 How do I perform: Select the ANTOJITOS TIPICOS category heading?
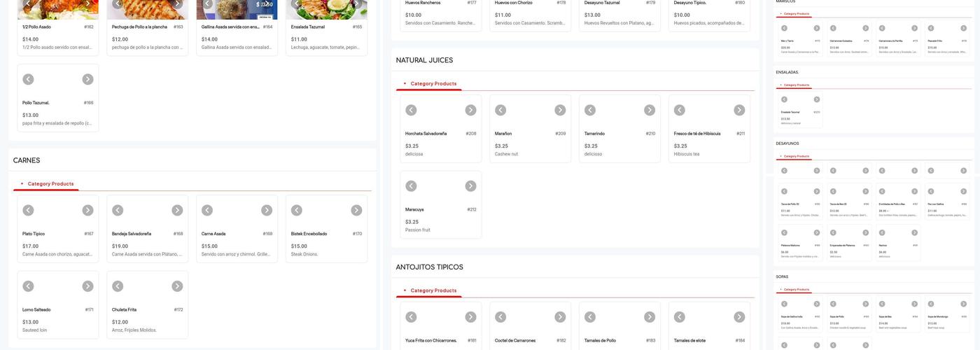[430, 267]
